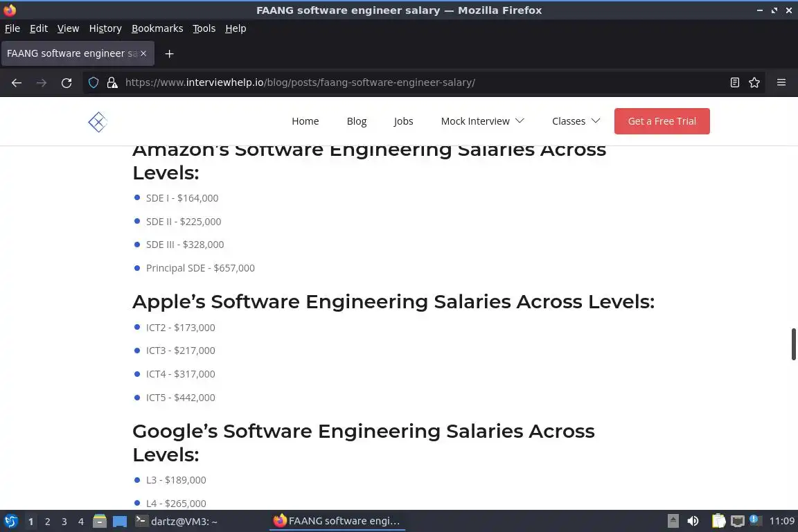
Task: Open the Help menu
Action: point(236,28)
